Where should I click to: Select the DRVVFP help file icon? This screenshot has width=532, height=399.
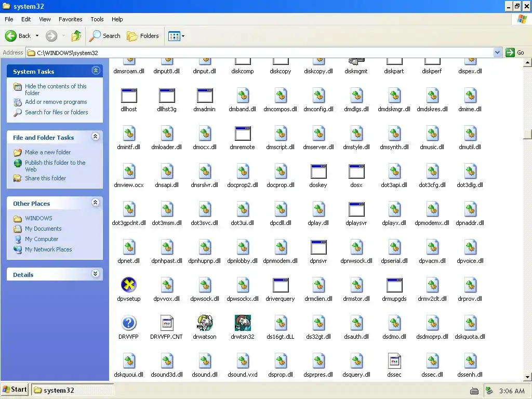coord(129,323)
